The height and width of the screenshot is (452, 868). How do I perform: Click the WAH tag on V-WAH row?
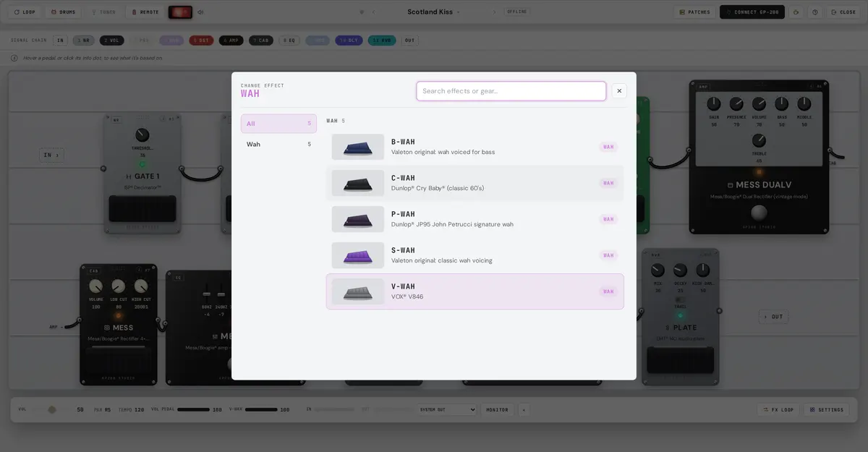click(608, 291)
